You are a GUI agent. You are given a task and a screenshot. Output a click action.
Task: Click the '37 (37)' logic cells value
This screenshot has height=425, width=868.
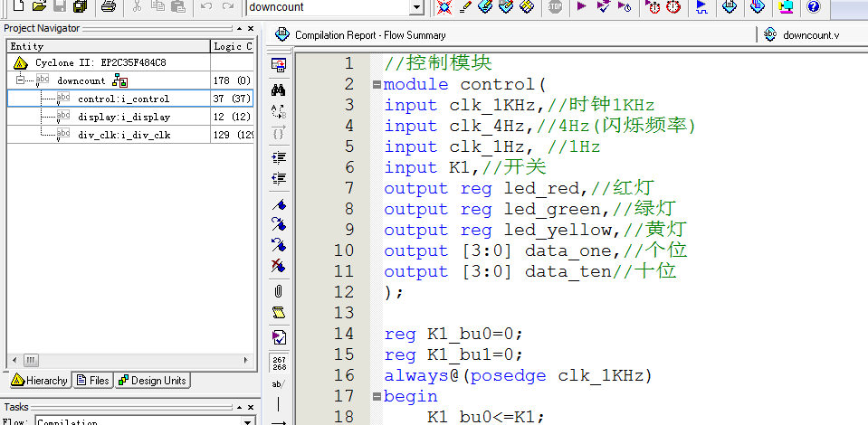click(232, 99)
